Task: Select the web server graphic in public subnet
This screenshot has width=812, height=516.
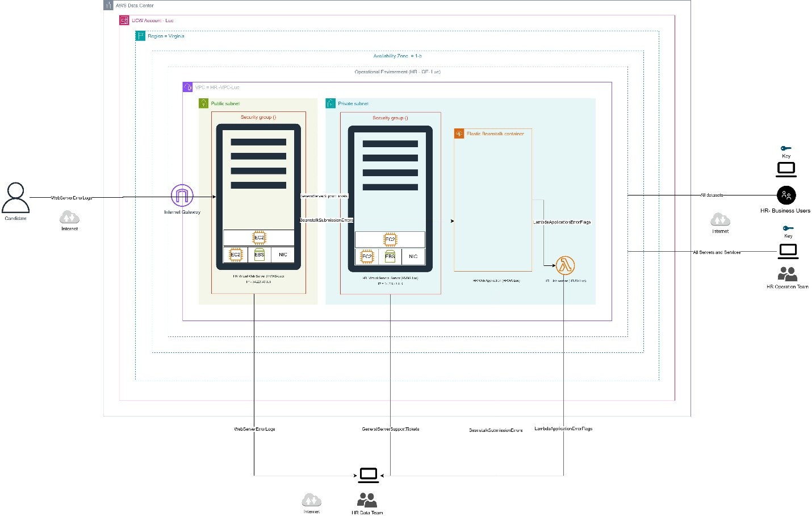Action: click(258, 197)
